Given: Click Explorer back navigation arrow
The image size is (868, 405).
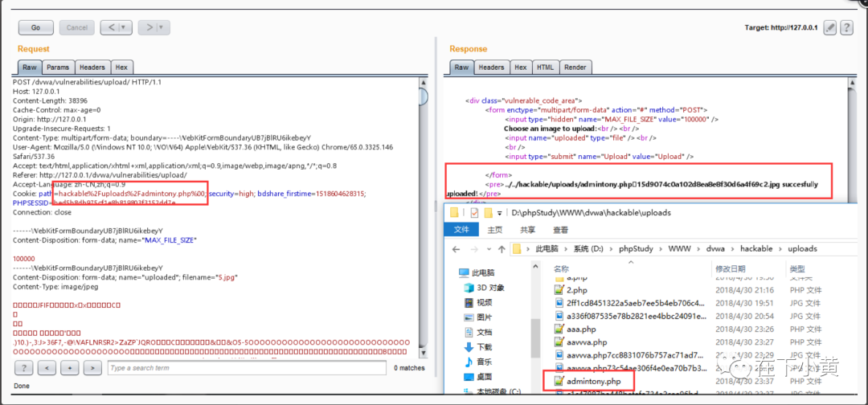Looking at the screenshot, I should 457,249.
